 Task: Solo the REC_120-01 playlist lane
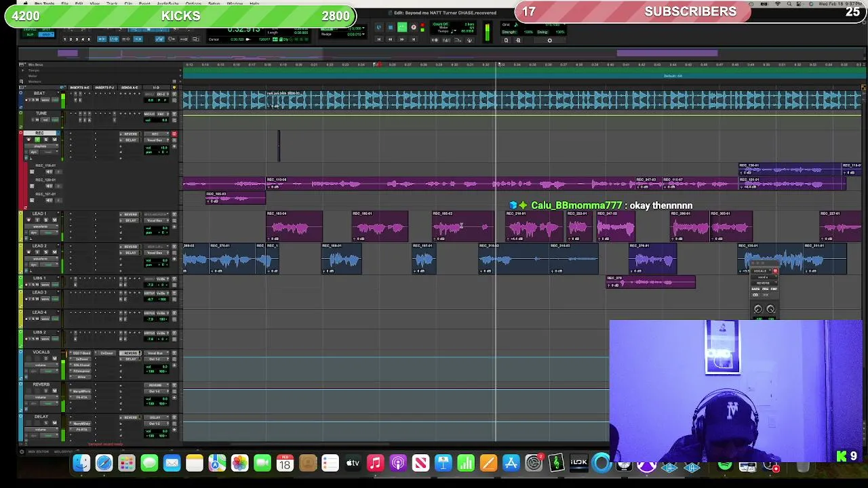[59, 186]
